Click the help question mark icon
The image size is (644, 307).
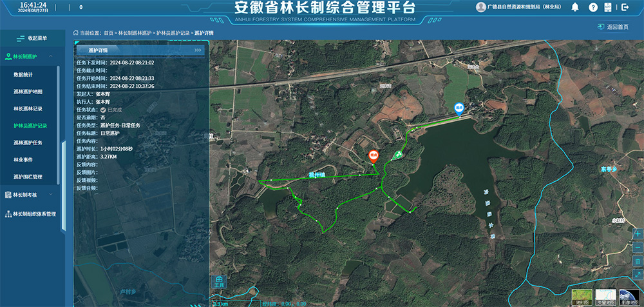tap(592, 7)
